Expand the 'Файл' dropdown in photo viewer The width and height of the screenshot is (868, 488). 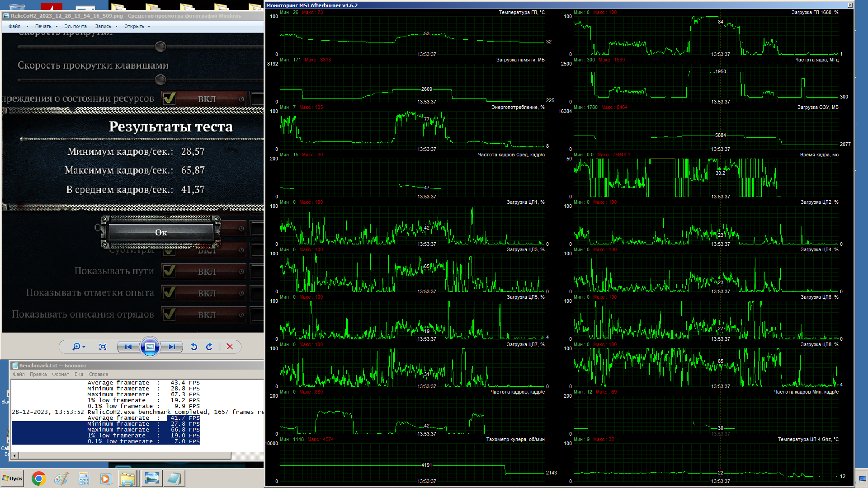[18, 26]
